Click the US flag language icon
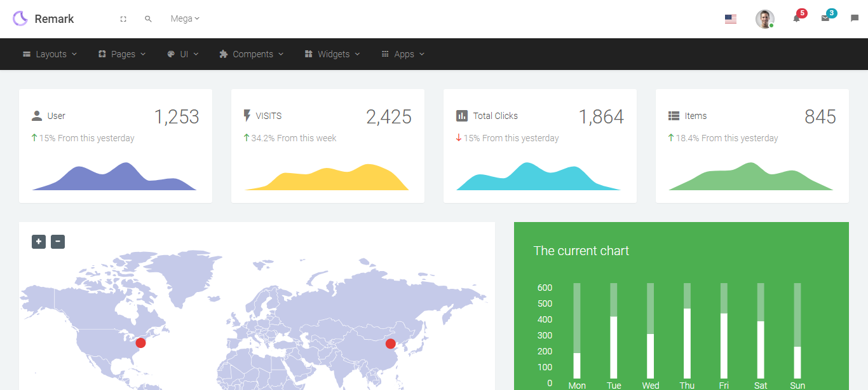Image resolution: width=868 pixels, height=390 pixels. 730,19
